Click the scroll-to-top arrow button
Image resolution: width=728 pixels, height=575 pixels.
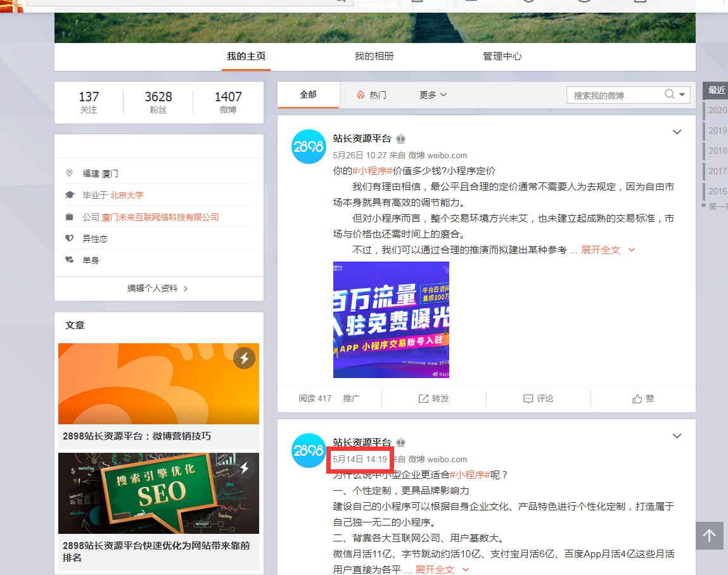click(x=709, y=536)
